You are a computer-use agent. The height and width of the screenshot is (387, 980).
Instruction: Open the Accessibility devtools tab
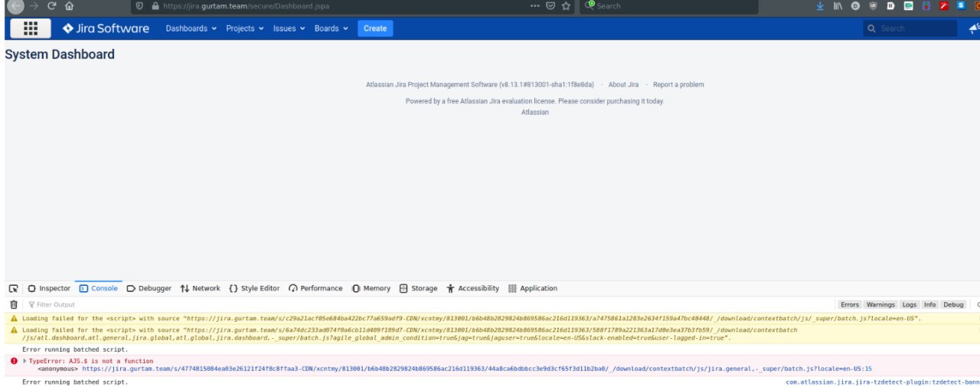[473, 288]
